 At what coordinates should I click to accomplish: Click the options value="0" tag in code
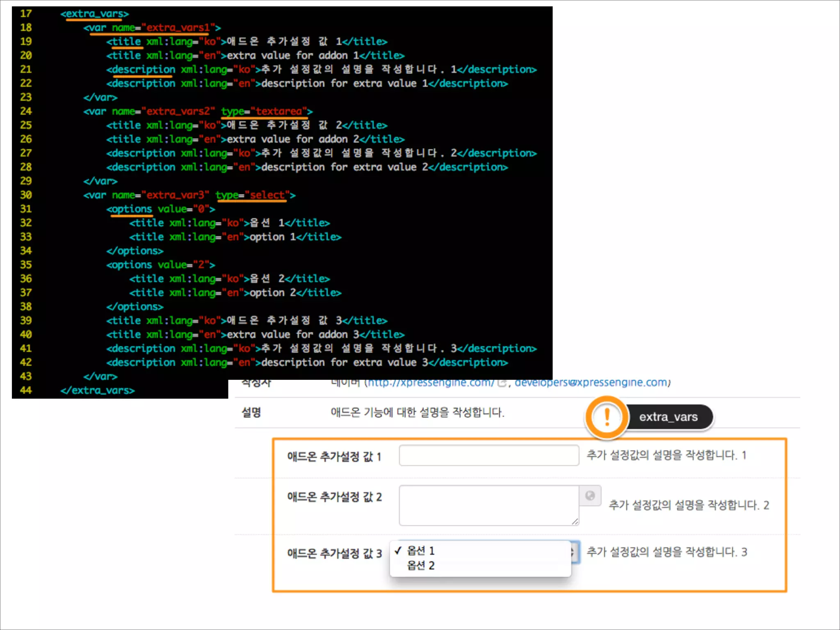point(161,209)
